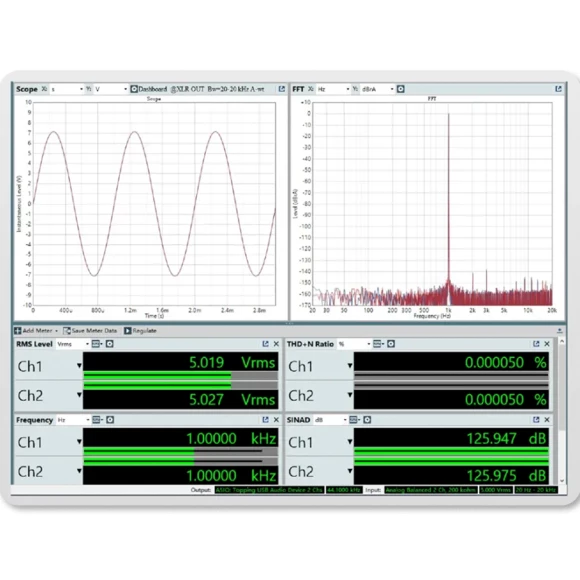
Task: Open Scope Dashboard settings icon
Action: [134, 89]
